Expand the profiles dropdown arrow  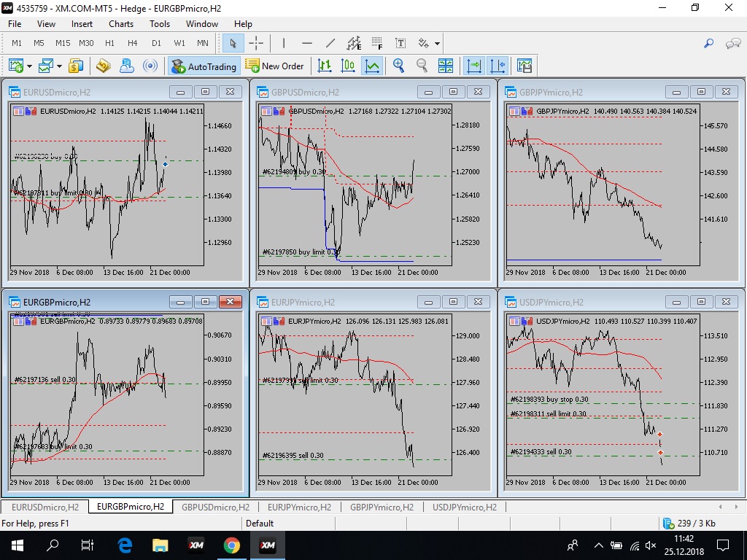[60, 66]
